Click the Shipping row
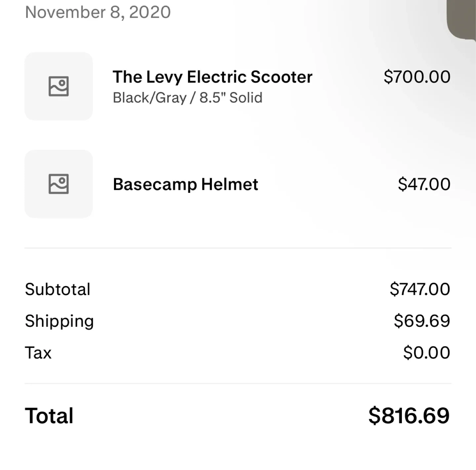This screenshot has width=476, height=470. click(59, 320)
